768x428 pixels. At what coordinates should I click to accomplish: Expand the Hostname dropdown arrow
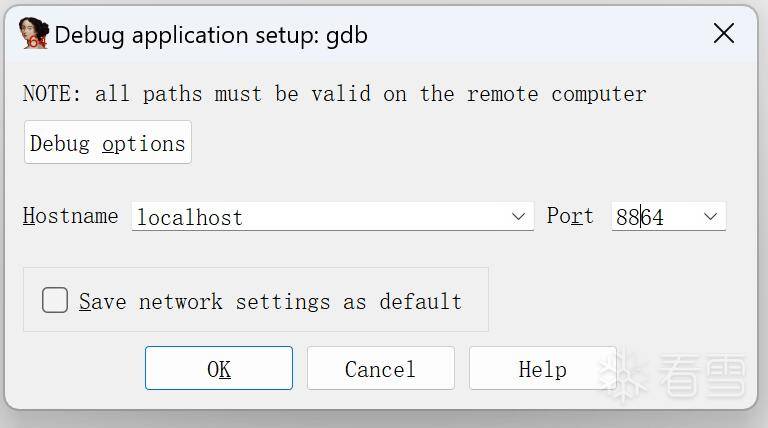coord(519,216)
